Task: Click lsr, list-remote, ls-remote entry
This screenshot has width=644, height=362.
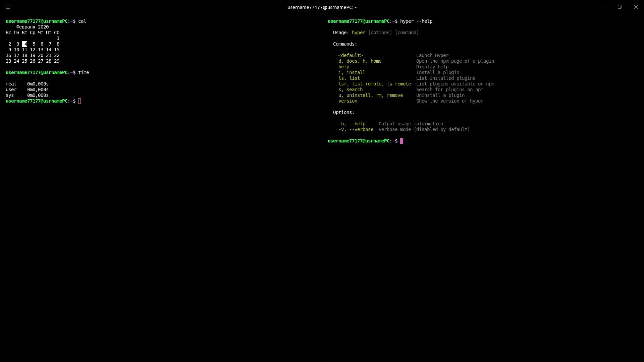Action: tap(375, 84)
